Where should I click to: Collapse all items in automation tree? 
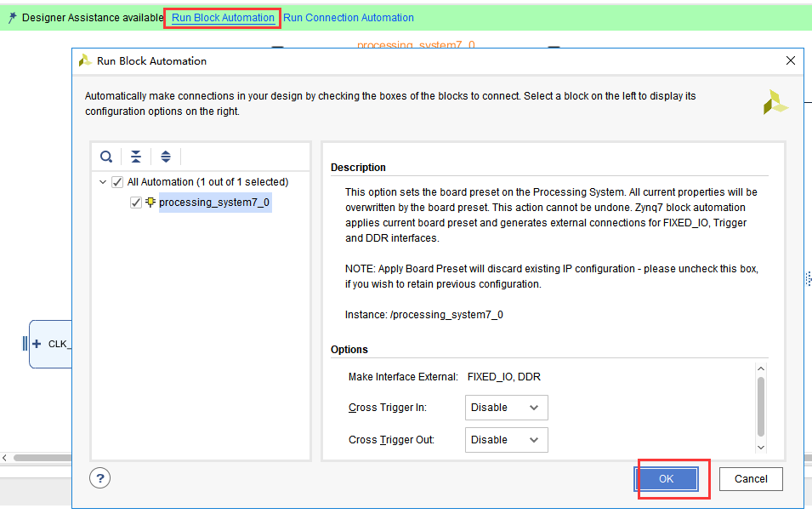point(136,157)
